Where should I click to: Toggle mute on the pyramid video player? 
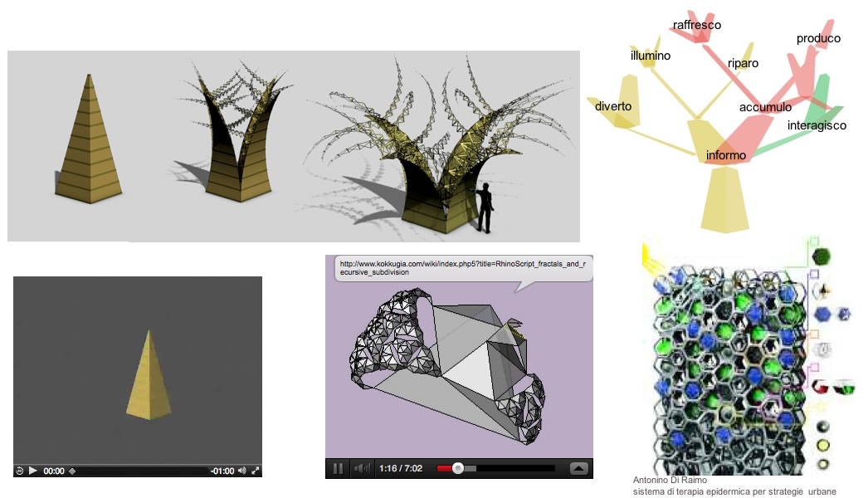point(241,471)
